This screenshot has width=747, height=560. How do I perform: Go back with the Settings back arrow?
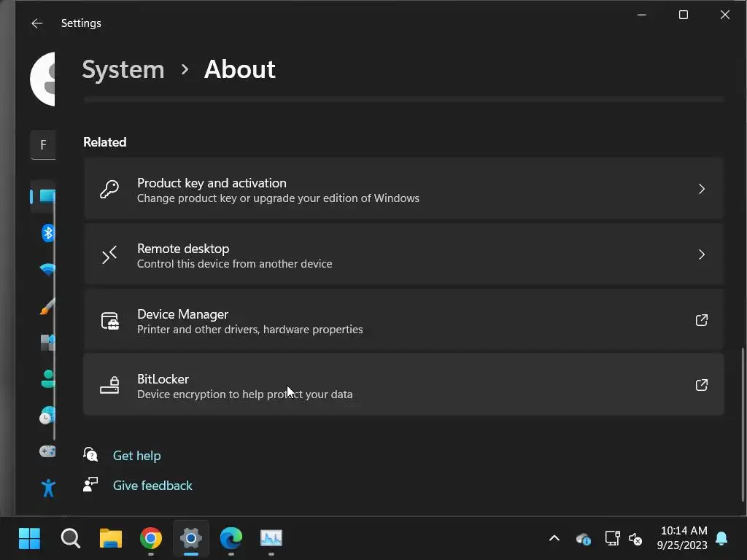coord(36,23)
